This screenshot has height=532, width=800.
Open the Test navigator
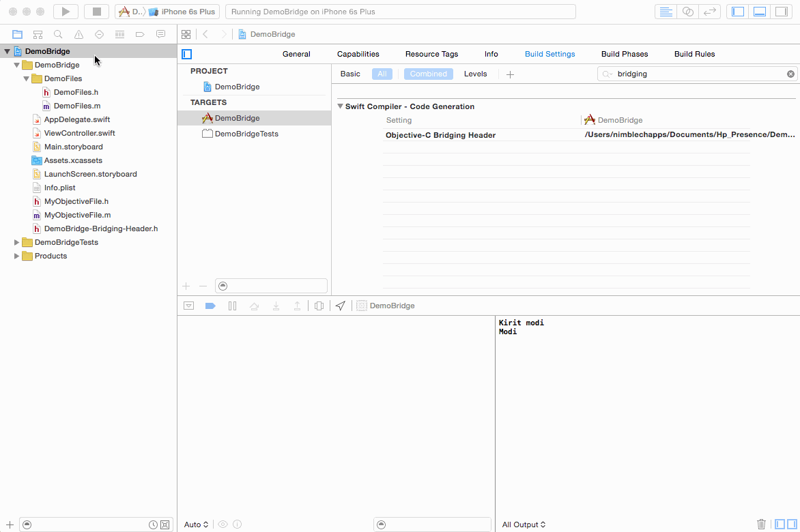tap(99, 34)
